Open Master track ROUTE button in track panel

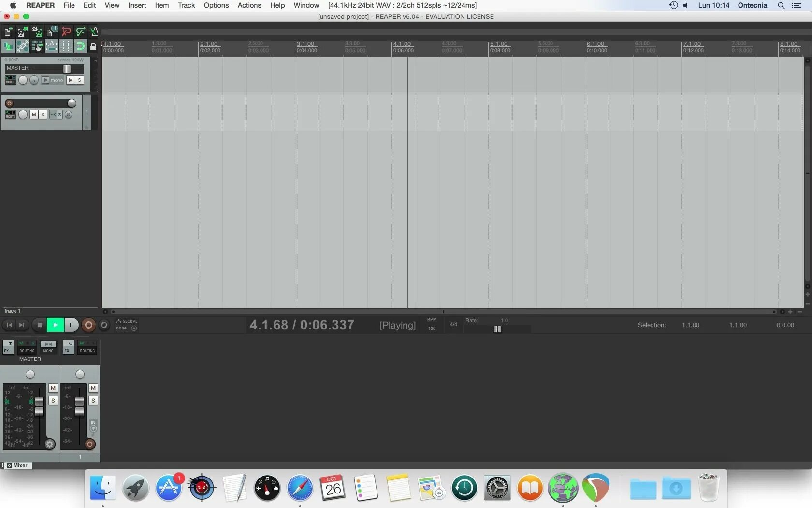pyautogui.click(x=10, y=80)
